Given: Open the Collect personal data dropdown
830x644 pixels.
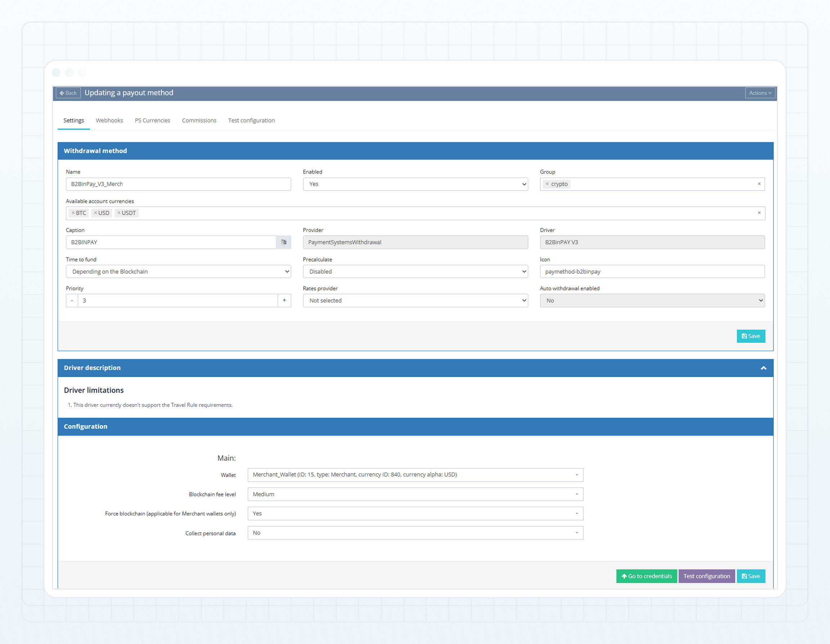Looking at the screenshot, I should [x=415, y=533].
